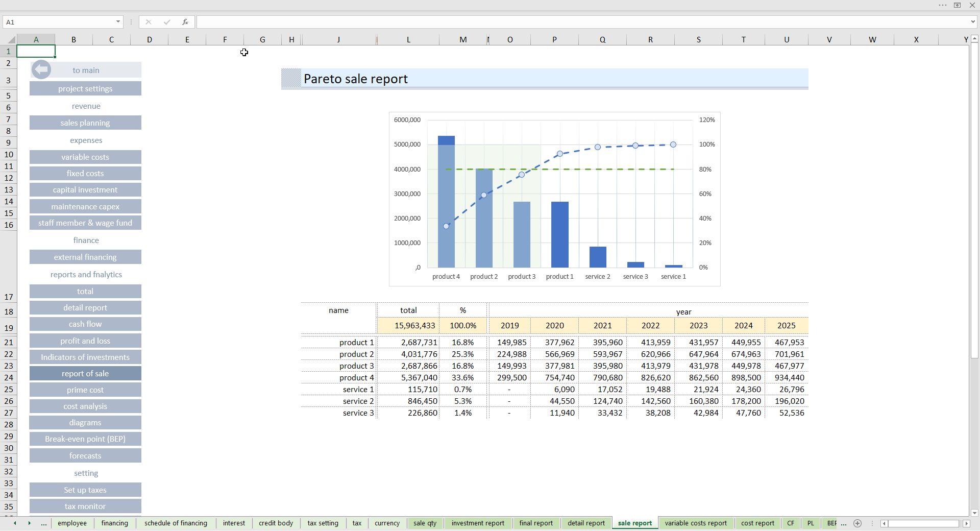Click the ellipsis for more tabs after BEF
Image resolution: width=980 pixels, height=531 pixels.
pyautogui.click(x=844, y=523)
